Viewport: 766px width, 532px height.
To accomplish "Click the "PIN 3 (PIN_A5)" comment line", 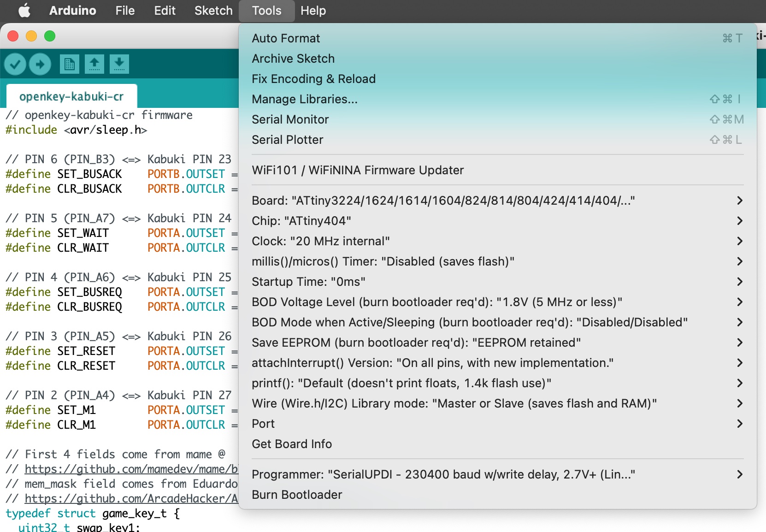I will (118, 337).
